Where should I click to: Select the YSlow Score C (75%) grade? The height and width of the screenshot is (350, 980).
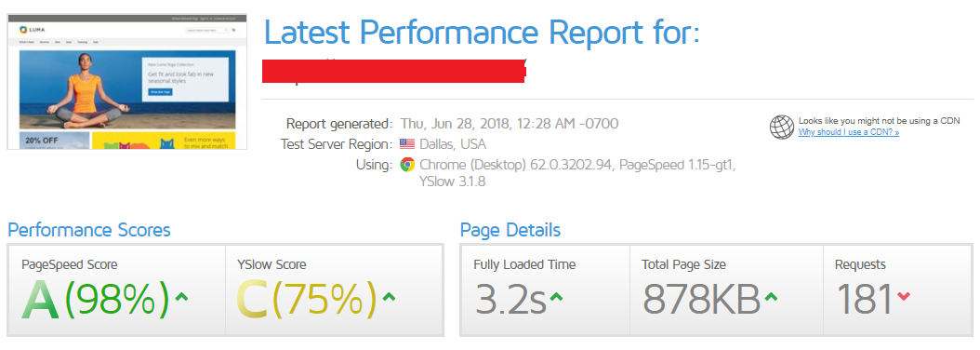307,298
